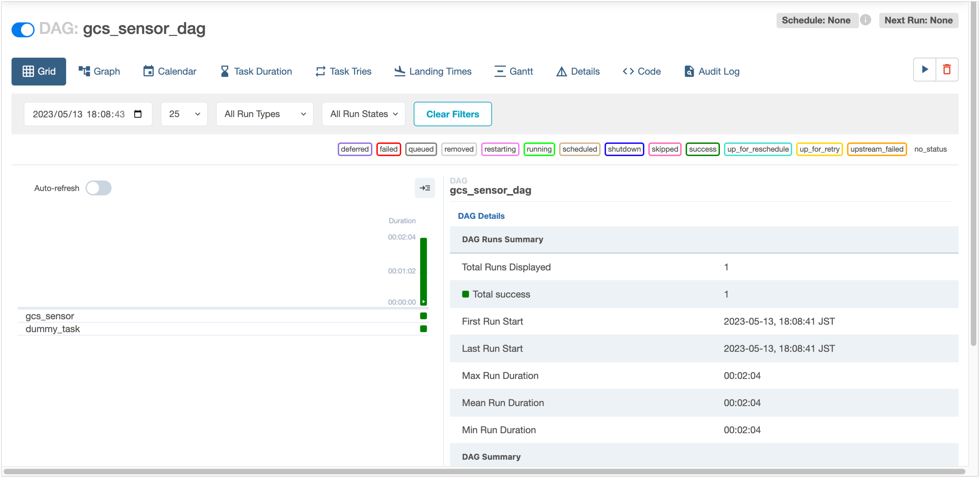Click the no_status legend label
Screen dimensions: 980x478
coord(930,149)
